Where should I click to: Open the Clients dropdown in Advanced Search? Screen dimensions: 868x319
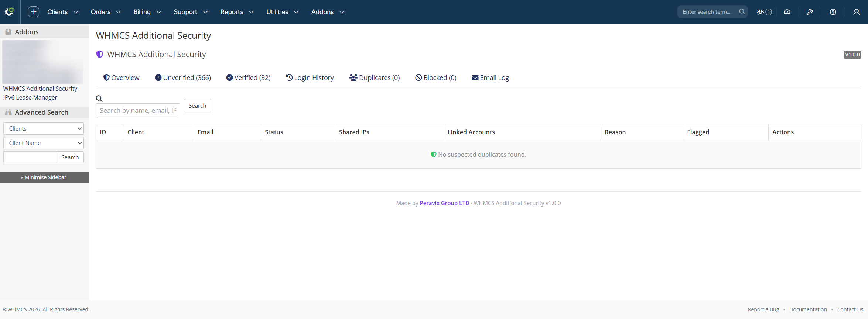44,128
